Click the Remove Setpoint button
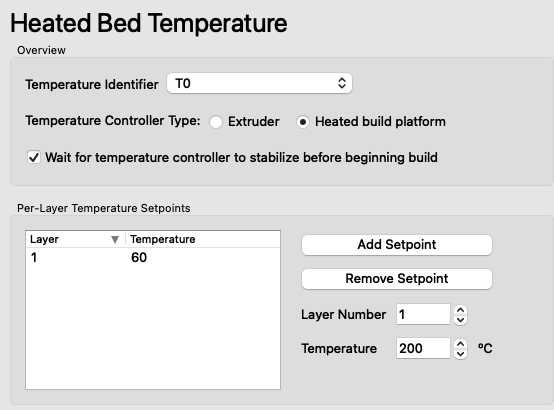The height and width of the screenshot is (410, 554). coord(397,279)
